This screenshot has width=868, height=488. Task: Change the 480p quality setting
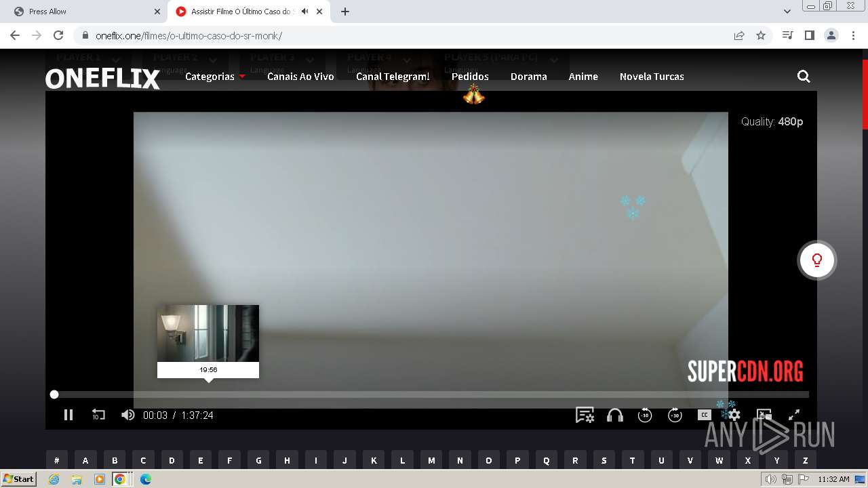(772, 122)
